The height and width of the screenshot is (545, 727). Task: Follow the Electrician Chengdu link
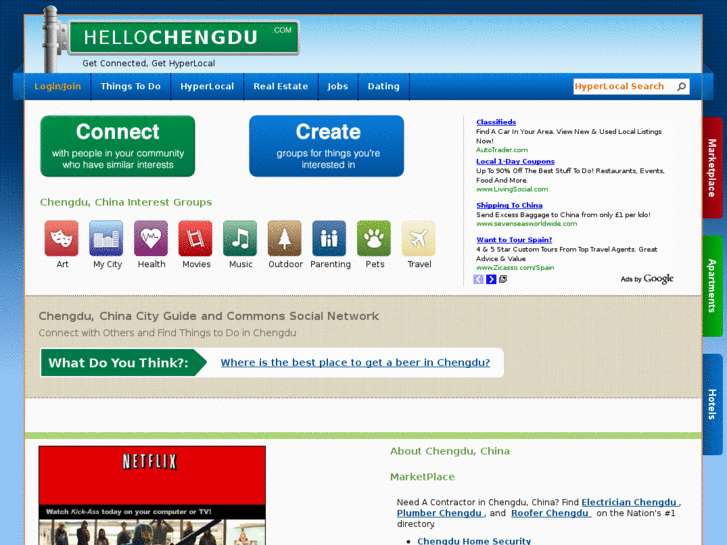(x=629, y=502)
